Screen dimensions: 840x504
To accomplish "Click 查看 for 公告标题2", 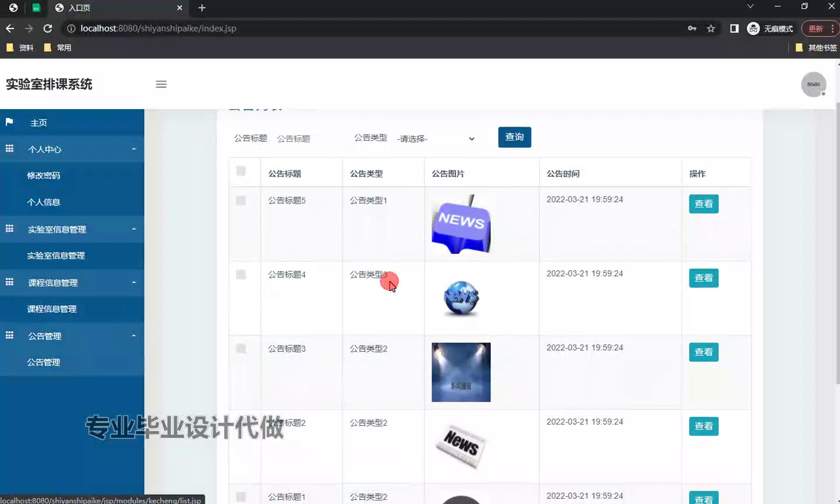I will pyautogui.click(x=703, y=426).
